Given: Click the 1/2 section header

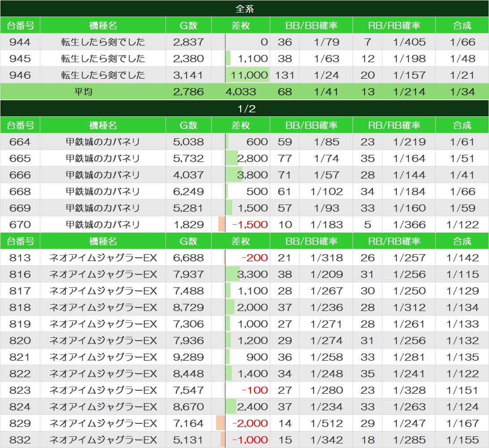Looking at the screenshot, I should [244, 108].
